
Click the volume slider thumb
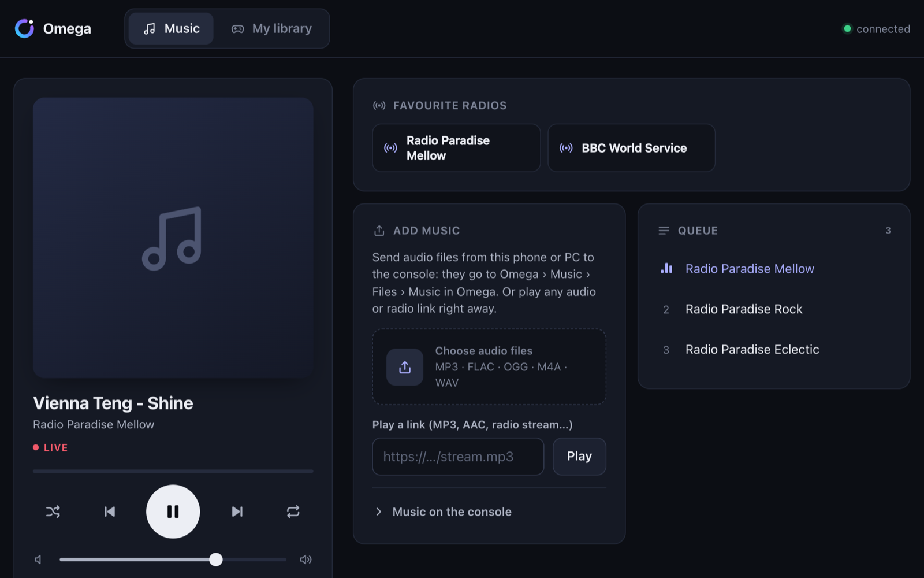(216, 560)
